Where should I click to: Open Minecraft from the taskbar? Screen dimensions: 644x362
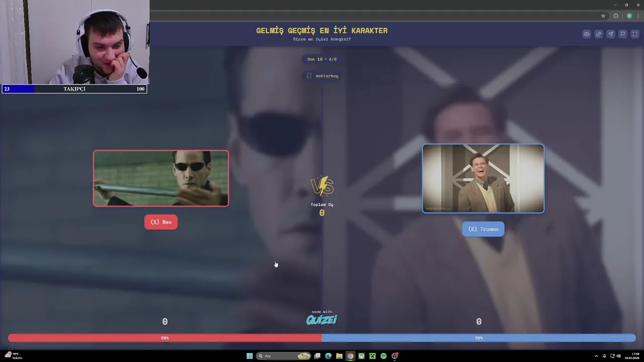pyautogui.click(x=372, y=356)
